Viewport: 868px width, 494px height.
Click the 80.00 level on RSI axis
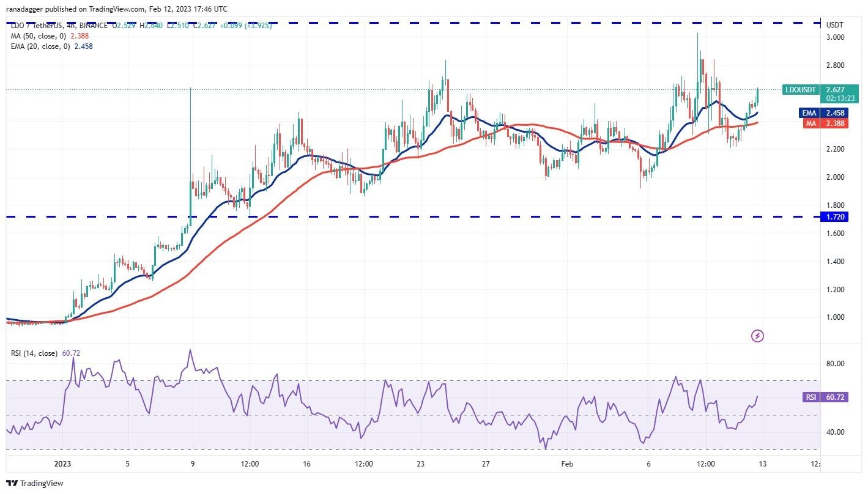pos(835,364)
